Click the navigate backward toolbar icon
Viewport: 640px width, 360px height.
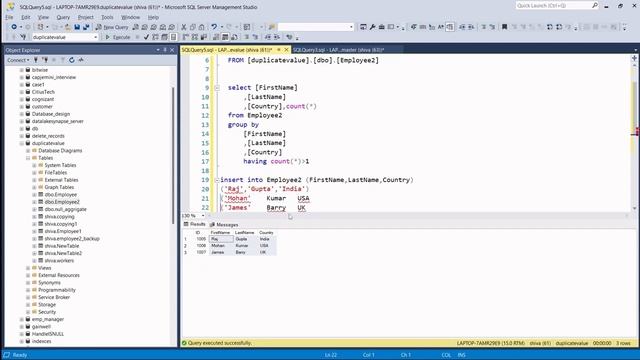click(13, 27)
